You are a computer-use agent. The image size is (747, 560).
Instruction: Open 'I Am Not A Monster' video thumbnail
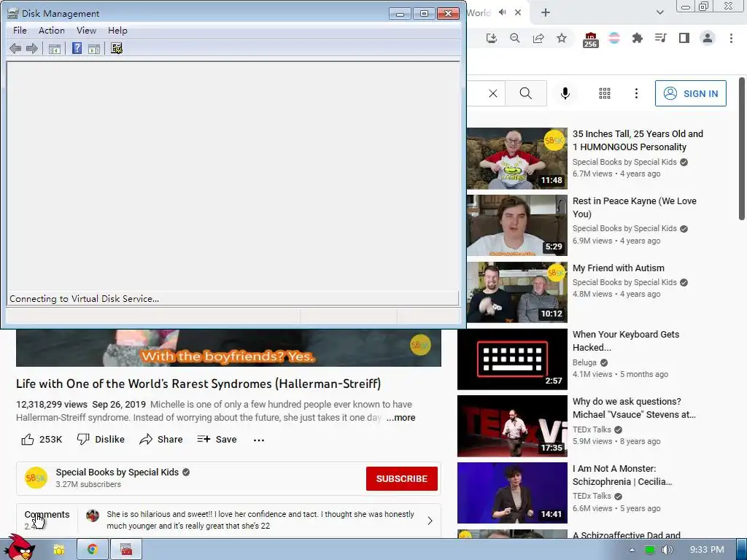(512, 493)
